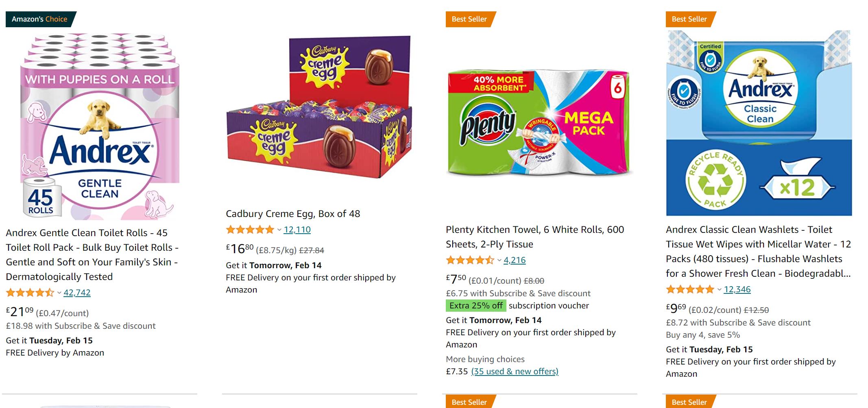Screen dimensions: 868x408
Task: Expand rating breakdown arrow for Andrex Gentle Clean
Action: 59,293
